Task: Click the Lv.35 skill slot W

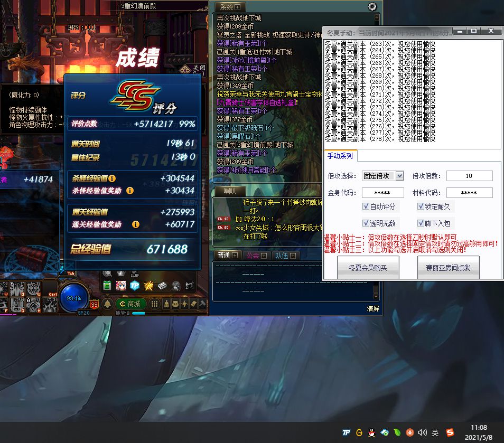Action: (33, 288)
